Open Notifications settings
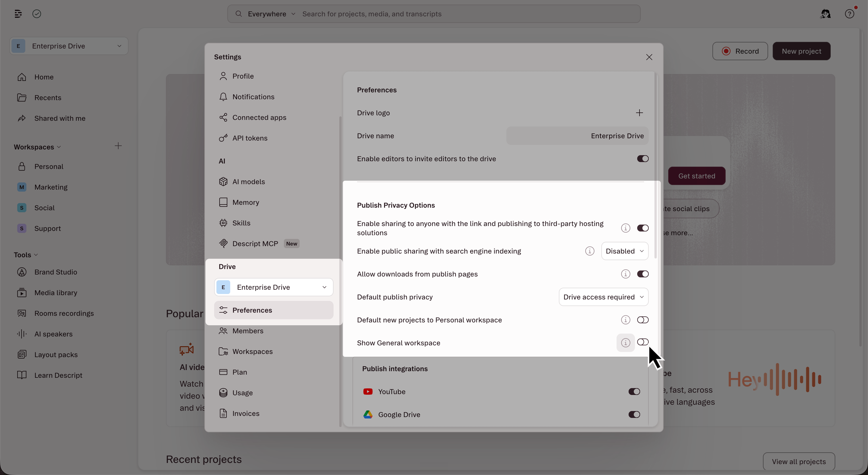Viewport: 868px width, 475px height. (x=274, y=97)
